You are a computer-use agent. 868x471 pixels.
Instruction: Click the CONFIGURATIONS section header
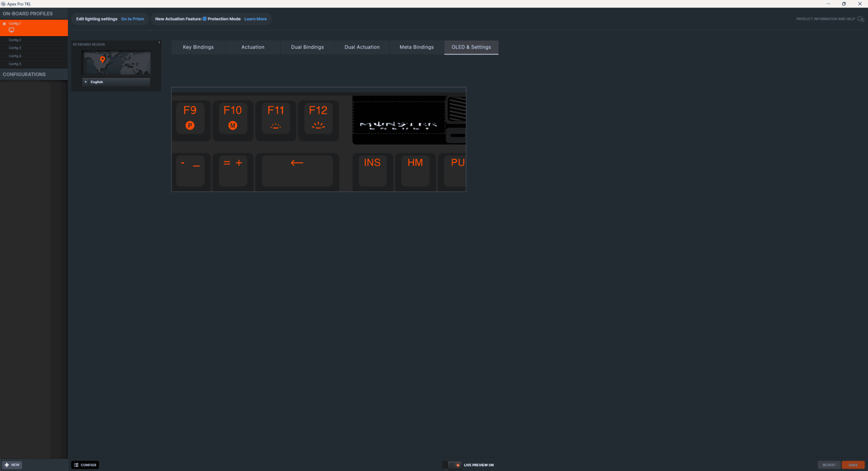click(x=24, y=75)
